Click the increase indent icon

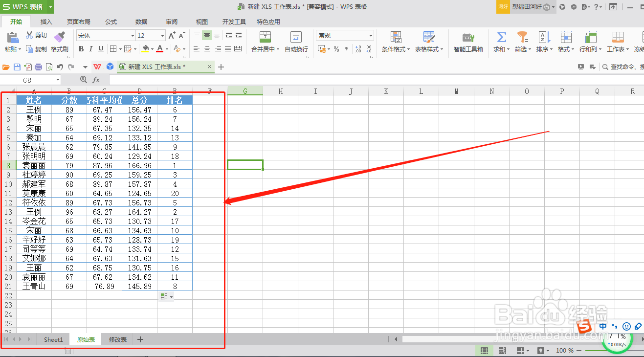click(238, 35)
